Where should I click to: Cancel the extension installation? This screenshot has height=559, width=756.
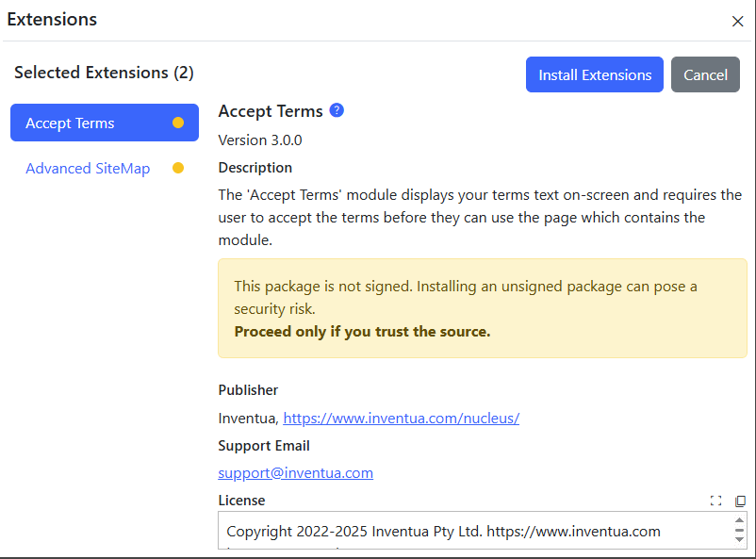coord(705,74)
